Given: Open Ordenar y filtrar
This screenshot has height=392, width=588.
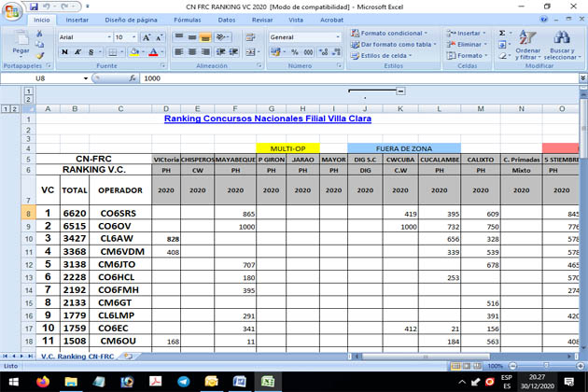Looking at the screenshot, I should click(528, 45).
